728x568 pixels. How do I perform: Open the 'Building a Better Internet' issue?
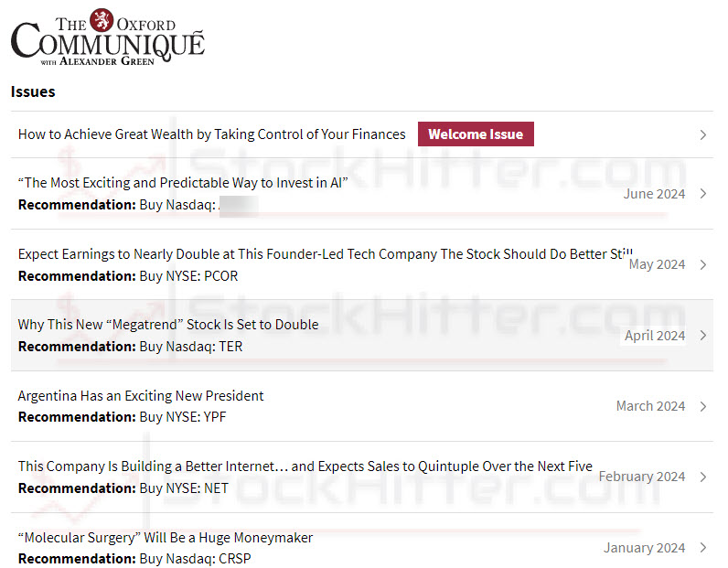coord(305,466)
